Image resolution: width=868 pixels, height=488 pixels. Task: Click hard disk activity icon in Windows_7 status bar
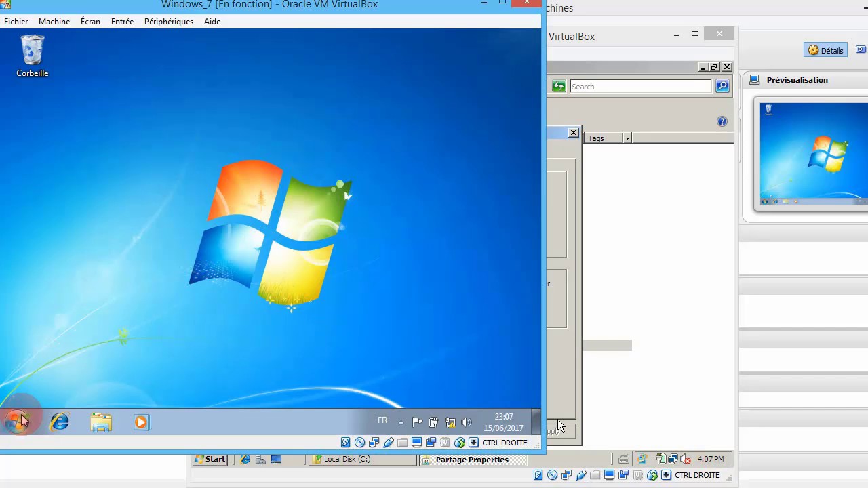coord(345,443)
